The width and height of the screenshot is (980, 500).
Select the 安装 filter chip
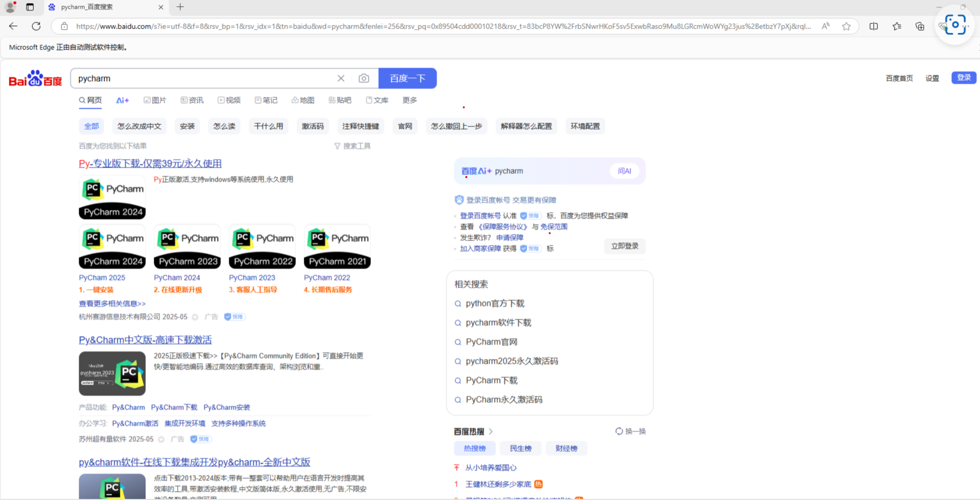(x=187, y=126)
